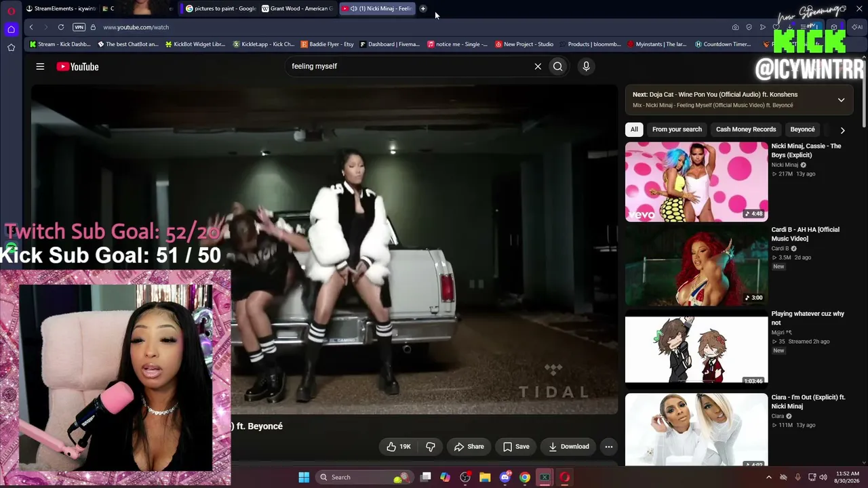
Task: Like the video with 19K likes
Action: pos(398,447)
